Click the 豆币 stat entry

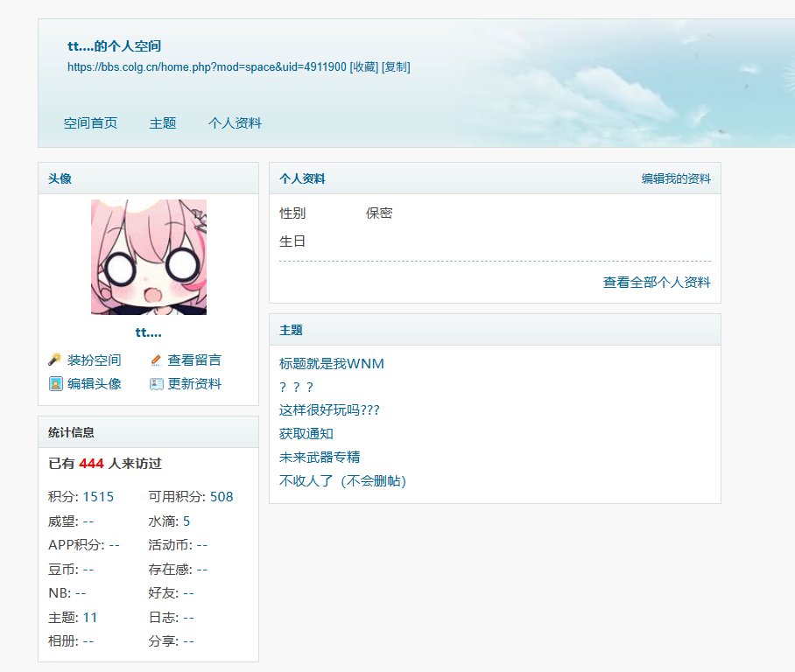coord(71,569)
